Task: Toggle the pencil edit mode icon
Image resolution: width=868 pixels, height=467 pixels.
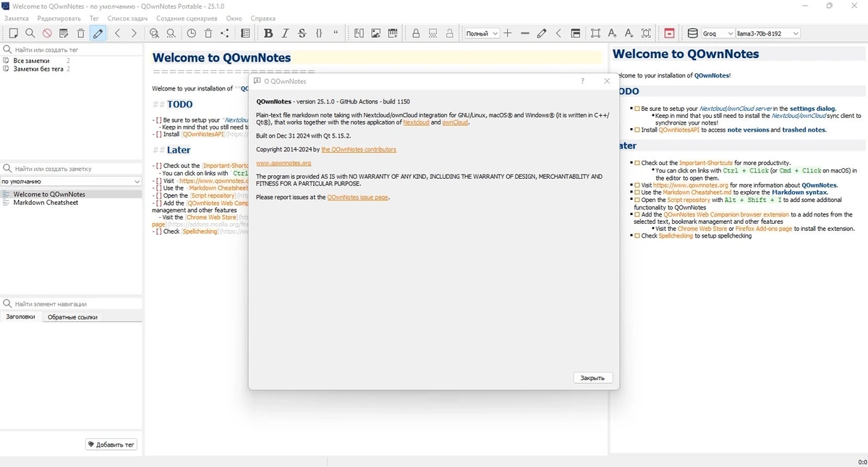Action: point(98,33)
